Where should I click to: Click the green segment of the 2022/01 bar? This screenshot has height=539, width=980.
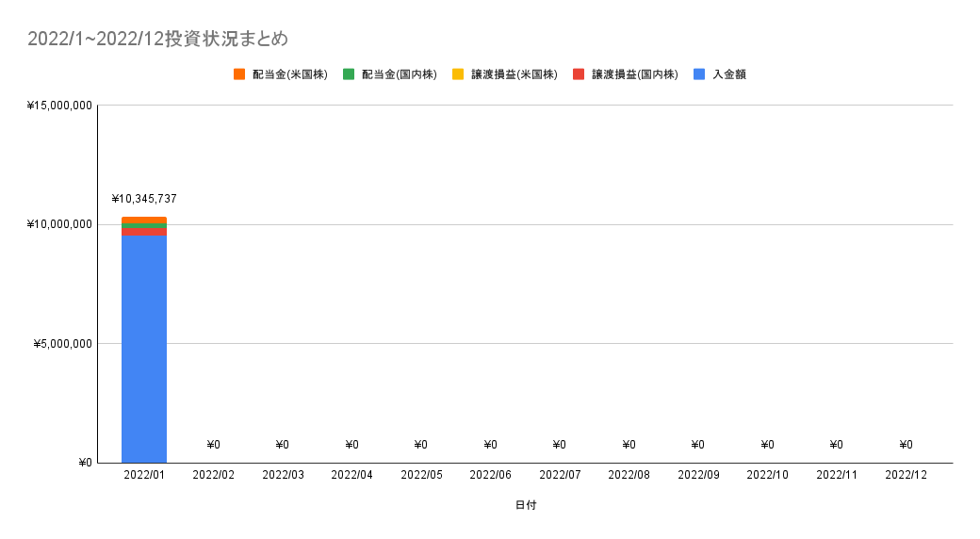click(144, 226)
